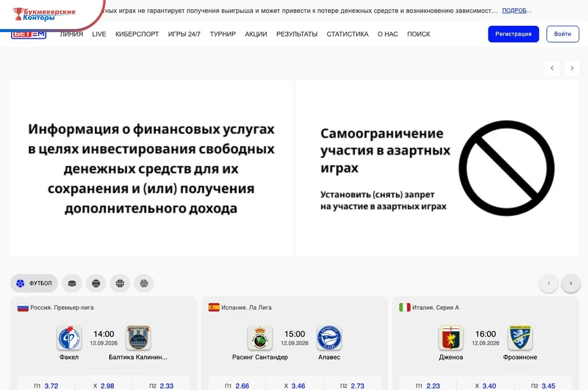Click the Факел team logo
The width and height of the screenshot is (588, 390).
[x=69, y=338]
